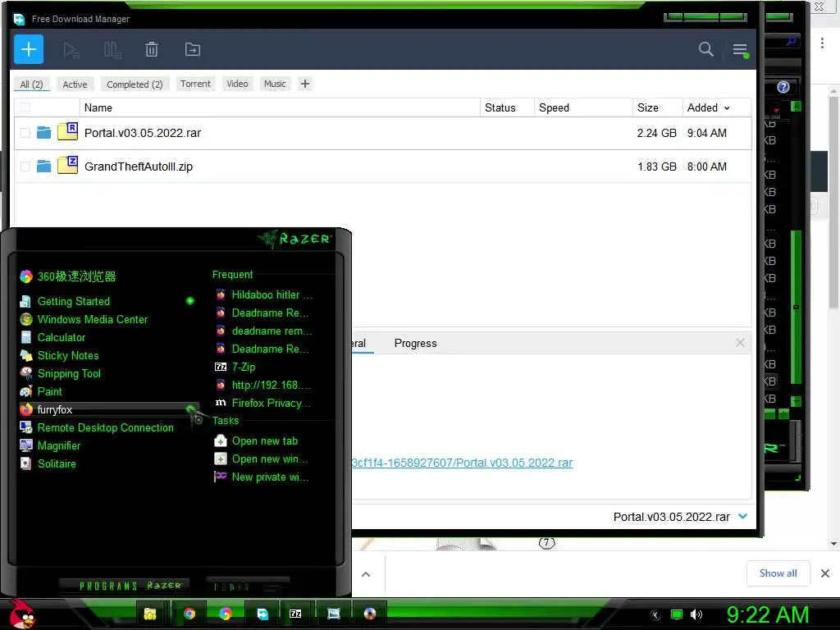Expand furryfox jump list arrow
The width and height of the screenshot is (840, 630).
click(x=190, y=409)
